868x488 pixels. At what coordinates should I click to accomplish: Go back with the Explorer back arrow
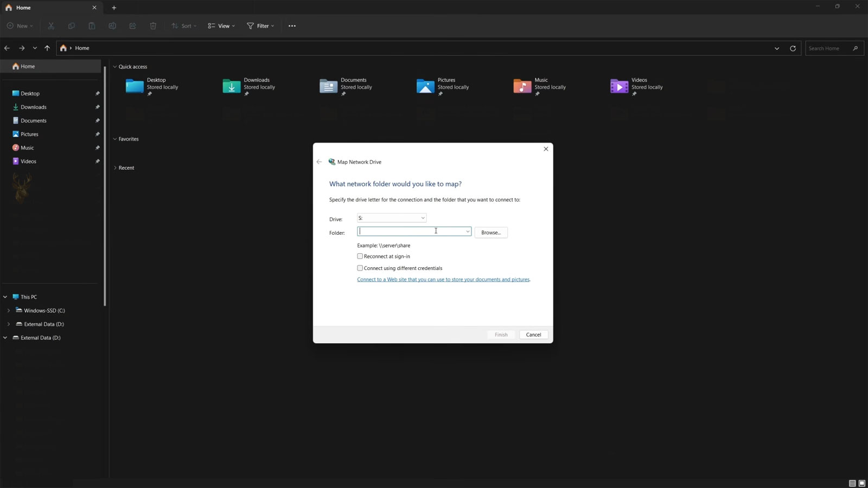click(x=7, y=48)
